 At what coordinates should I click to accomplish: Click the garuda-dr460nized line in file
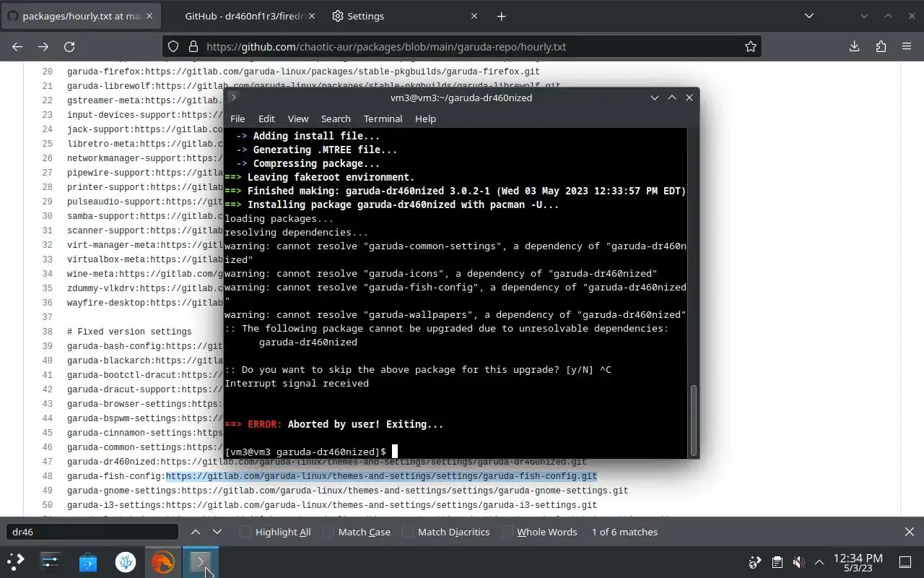click(x=327, y=462)
